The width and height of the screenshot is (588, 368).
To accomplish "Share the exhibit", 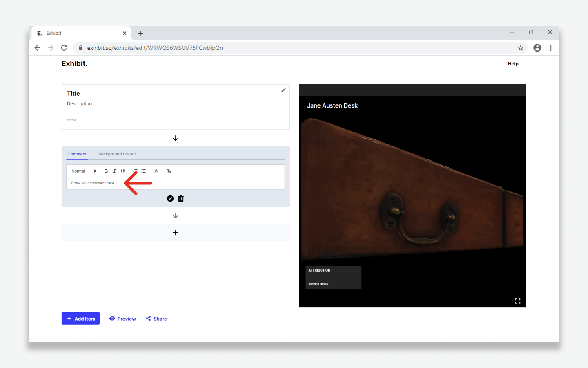I will click(x=156, y=319).
